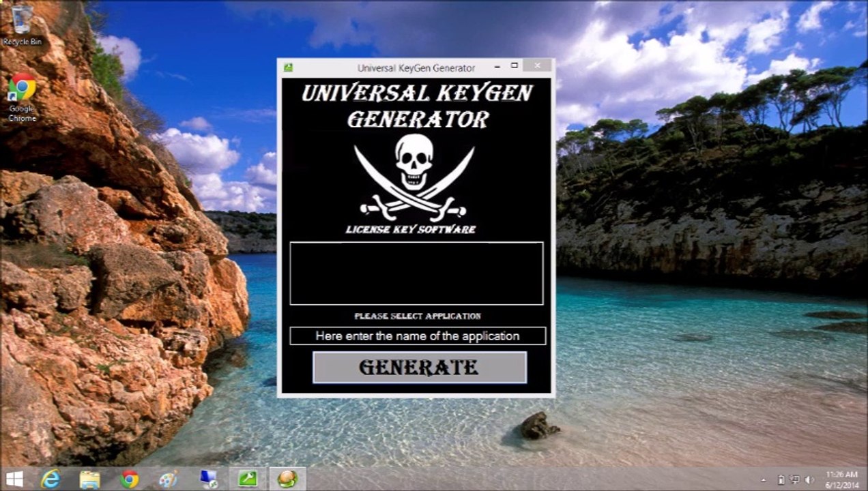Open the remote desktop taskbar icon

pos(208,479)
